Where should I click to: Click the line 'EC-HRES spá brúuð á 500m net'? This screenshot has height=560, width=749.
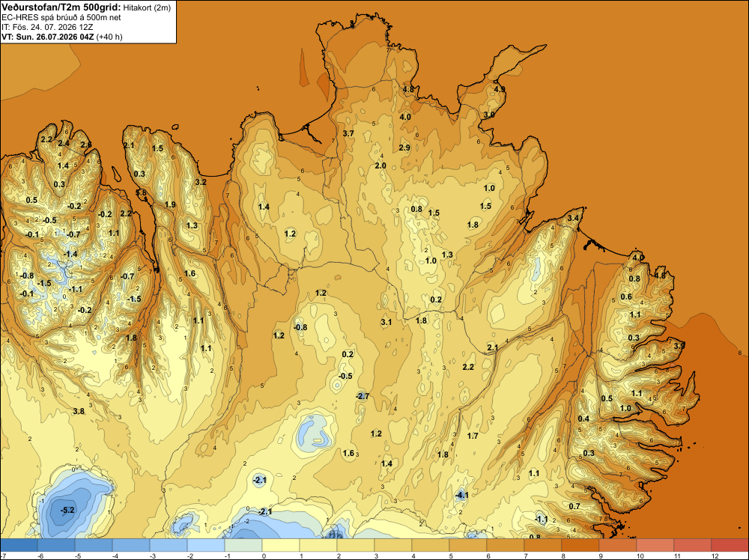pos(61,18)
